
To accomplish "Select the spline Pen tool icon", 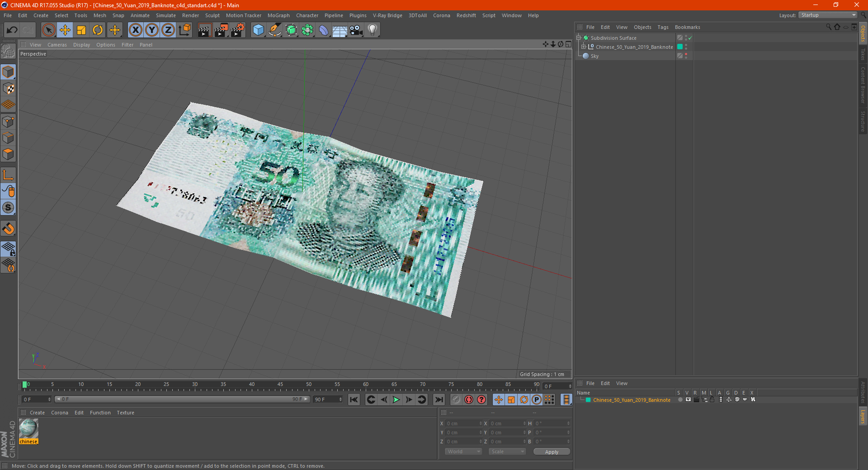I will click(275, 30).
